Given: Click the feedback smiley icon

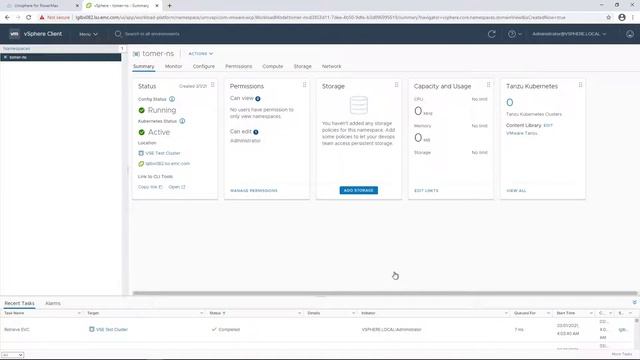Looking at the screenshot, I should pos(630,34).
